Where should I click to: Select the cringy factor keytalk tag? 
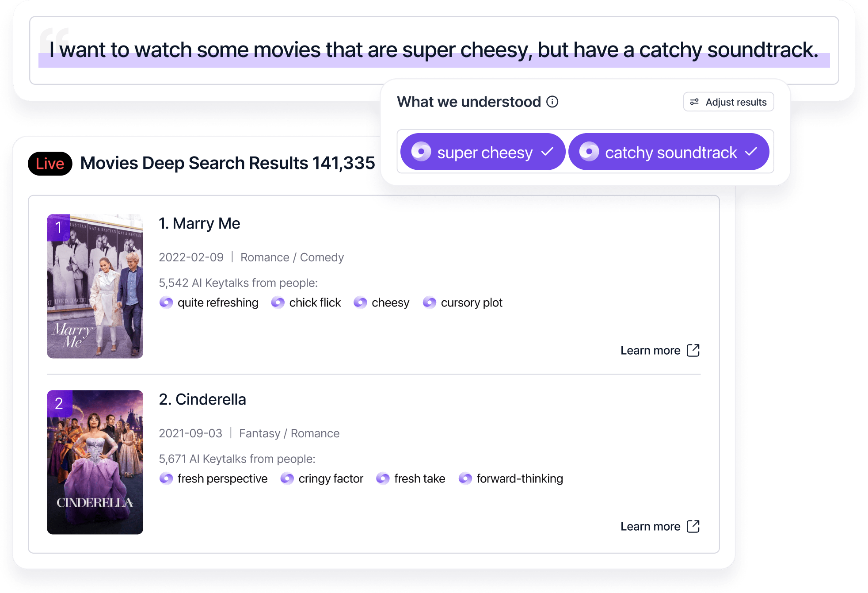[321, 478]
